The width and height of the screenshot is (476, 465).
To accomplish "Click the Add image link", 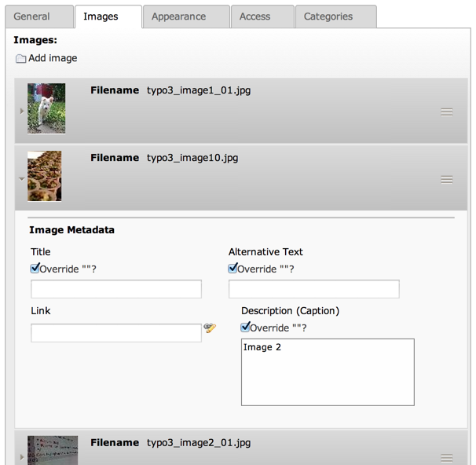I will [x=53, y=58].
